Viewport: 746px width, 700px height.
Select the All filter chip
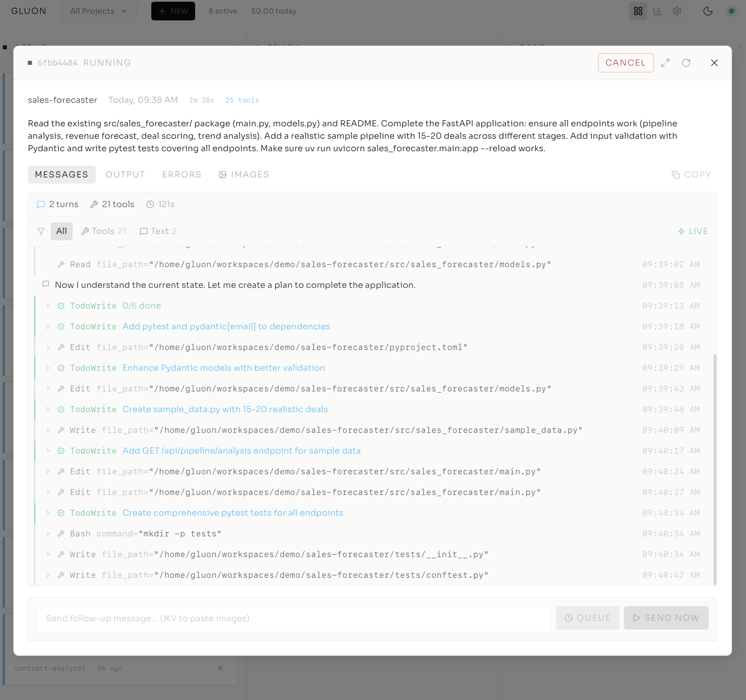pyautogui.click(x=61, y=231)
